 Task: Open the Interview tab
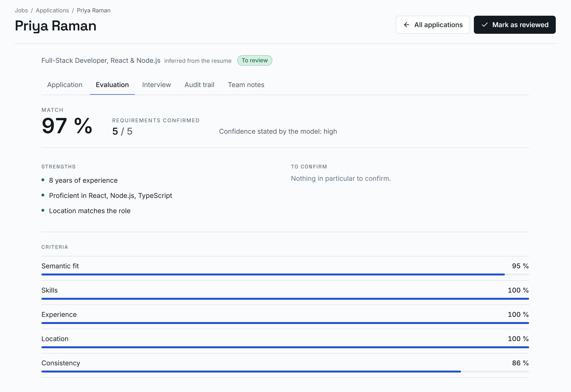[156, 85]
